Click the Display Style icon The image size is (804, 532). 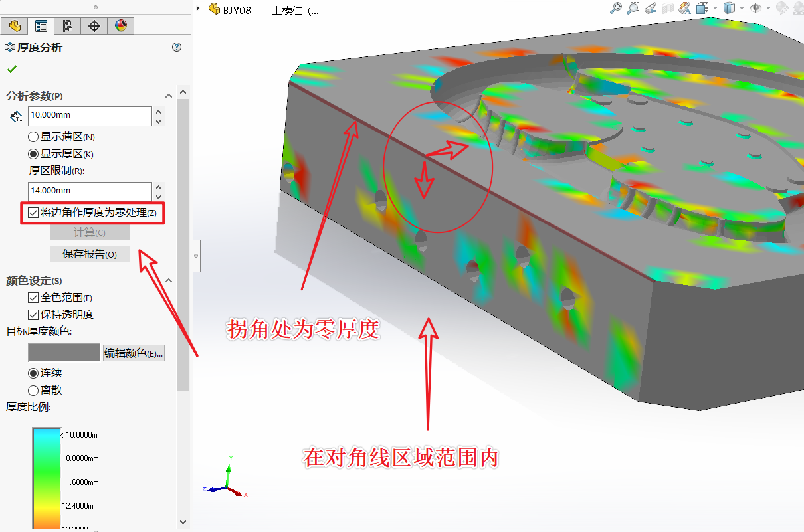729,8
